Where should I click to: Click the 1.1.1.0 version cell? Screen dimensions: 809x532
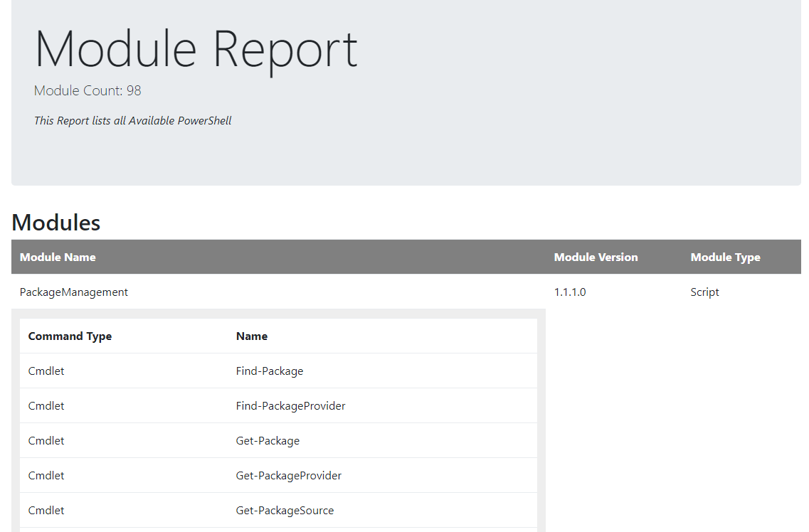click(x=570, y=292)
